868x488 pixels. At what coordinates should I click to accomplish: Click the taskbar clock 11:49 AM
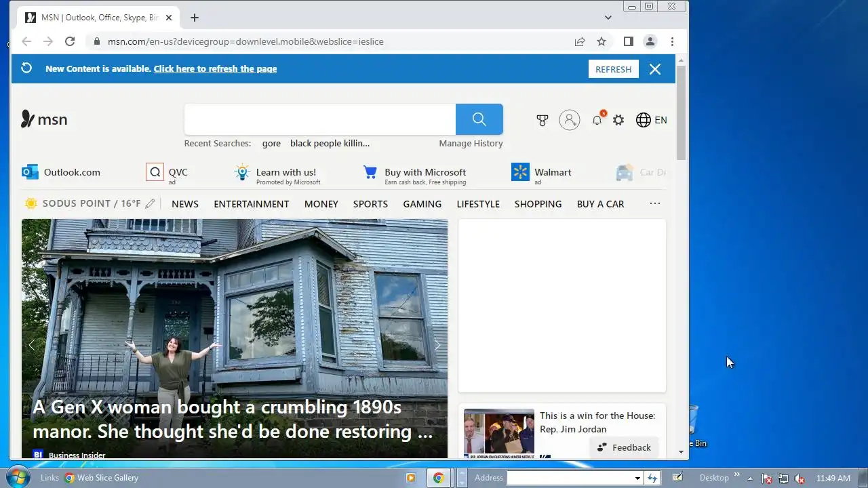(x=833, y=478)
